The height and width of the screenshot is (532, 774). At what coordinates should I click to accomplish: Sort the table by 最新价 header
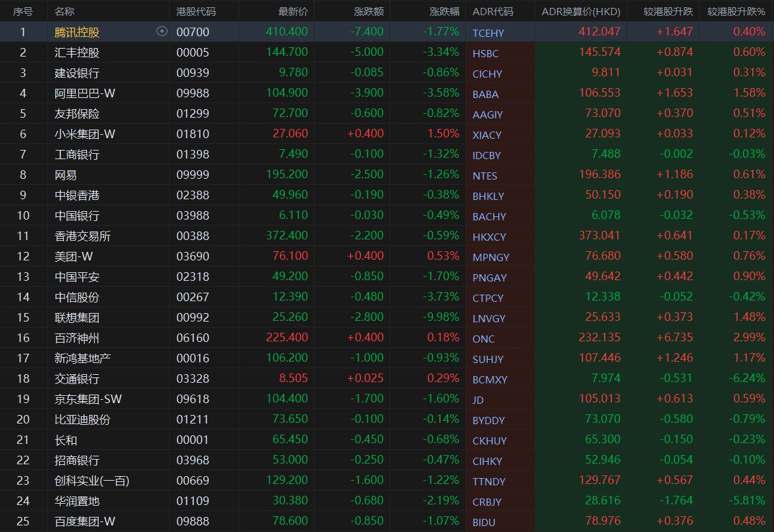[293, 11]
